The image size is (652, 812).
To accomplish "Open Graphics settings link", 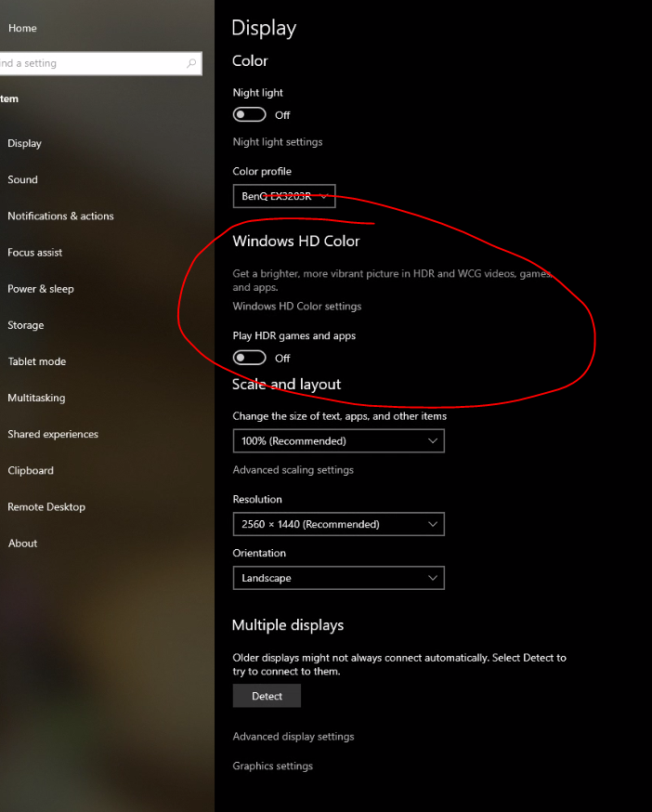I will [272, 766].
